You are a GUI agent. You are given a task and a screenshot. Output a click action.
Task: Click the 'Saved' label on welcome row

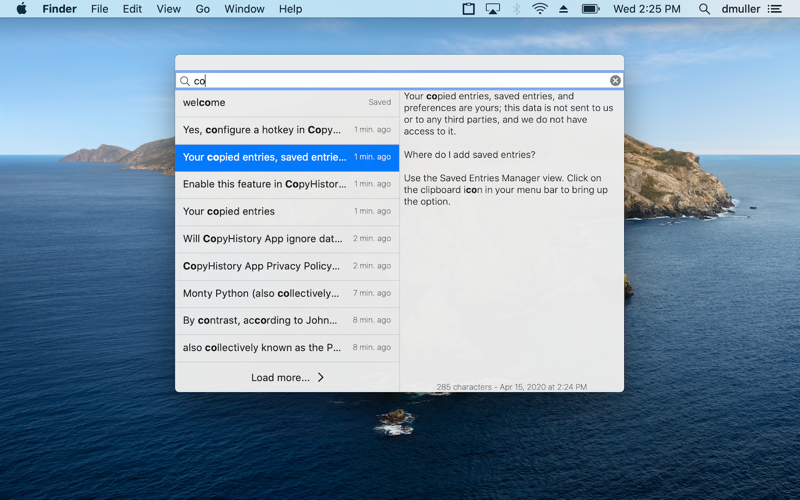(380, 102)
